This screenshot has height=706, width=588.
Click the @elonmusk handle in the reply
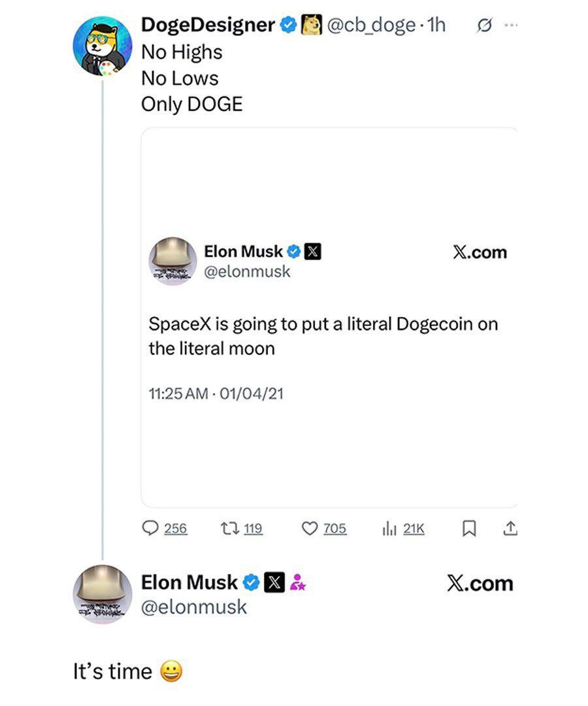(x=194, y=607)
